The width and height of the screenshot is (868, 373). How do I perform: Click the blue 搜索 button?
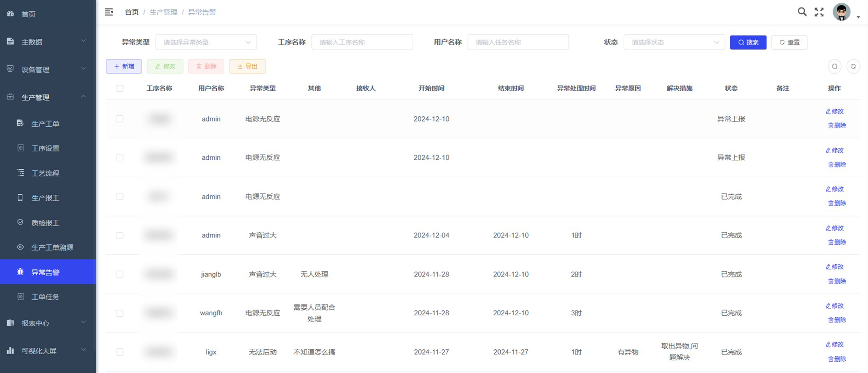748,42
